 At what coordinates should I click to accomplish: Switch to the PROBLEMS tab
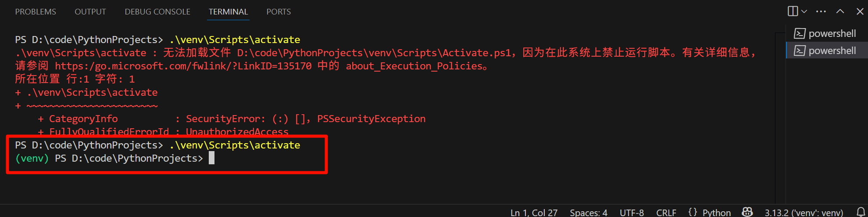pos(36,12)
